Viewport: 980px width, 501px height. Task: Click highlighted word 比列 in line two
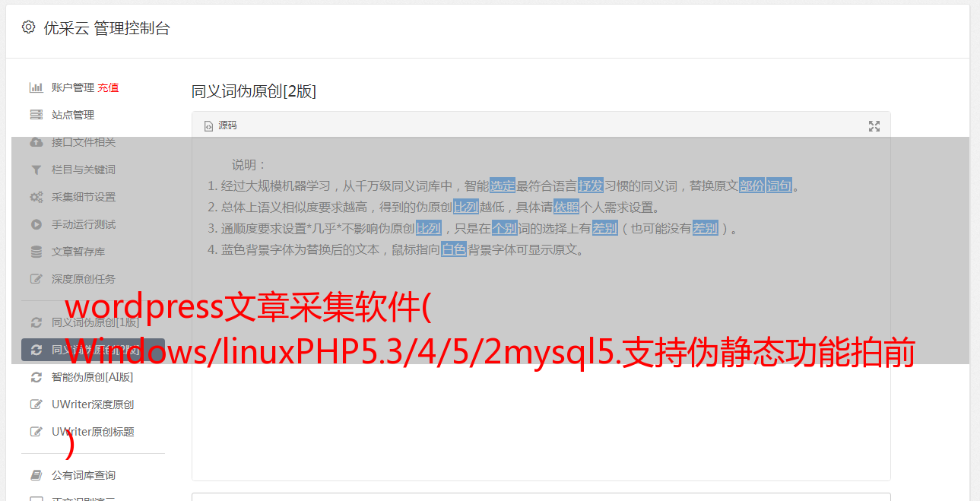pos(466,207)
